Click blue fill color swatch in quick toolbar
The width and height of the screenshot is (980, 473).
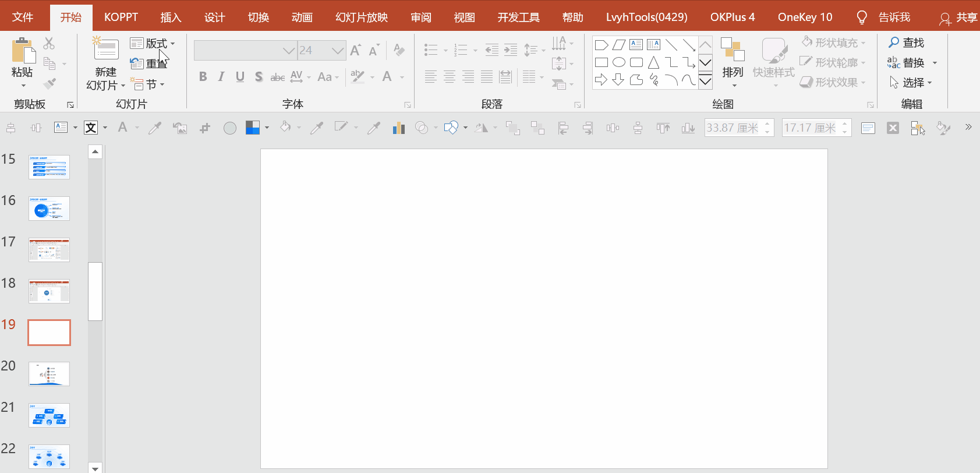pos(253,128)
